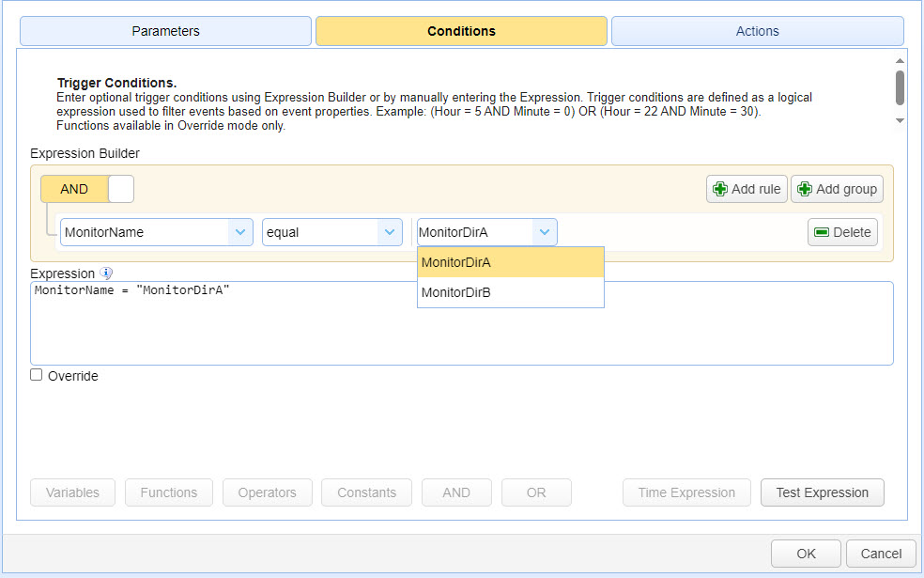Collapse the MonitorDirA value dropdown arrow

(x=545, y=232)
